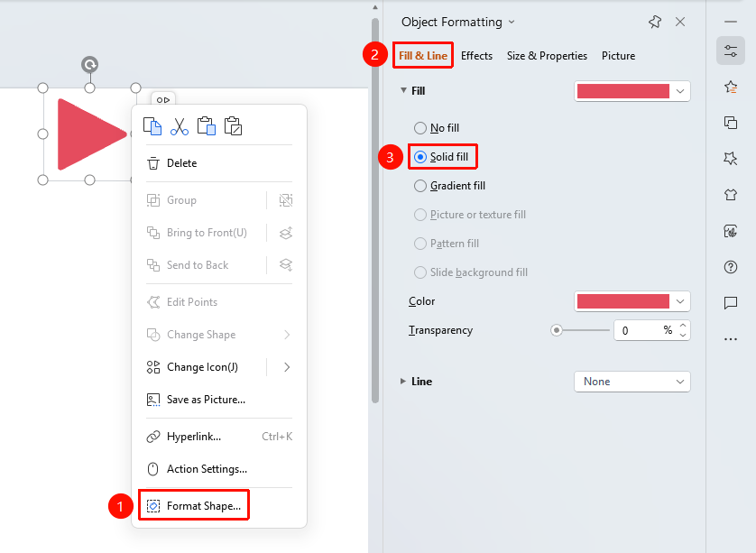Click the t-shirt sidebar icon
Screen dimensions: 756x553
731,195
